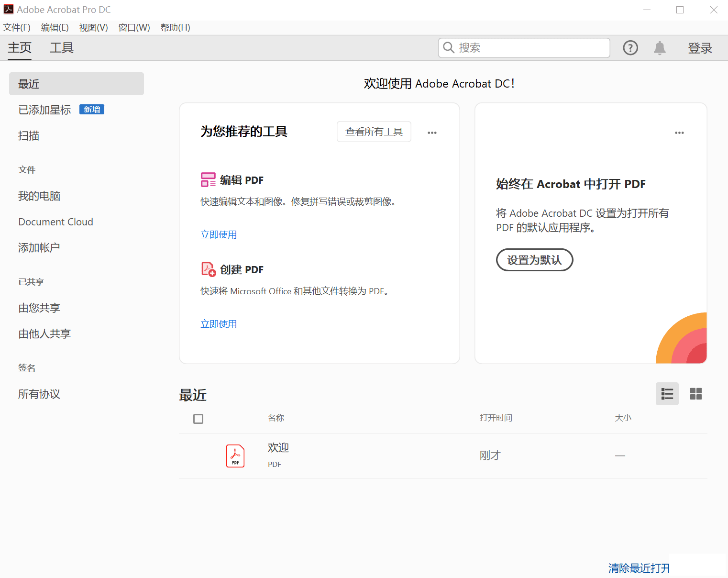Click the search magnifier icon
This screenshot has height=578, width=728.
pyautogui.click(x=449, y=48)
